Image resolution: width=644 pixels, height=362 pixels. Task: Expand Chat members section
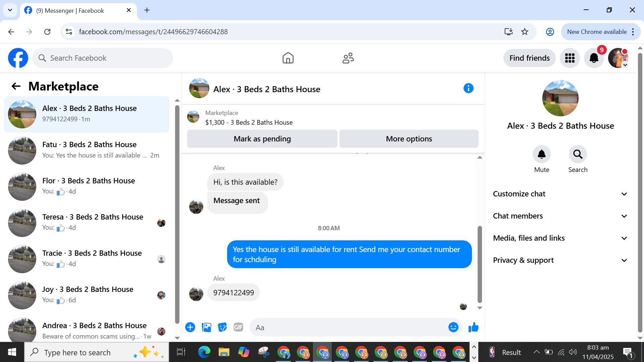560,216
